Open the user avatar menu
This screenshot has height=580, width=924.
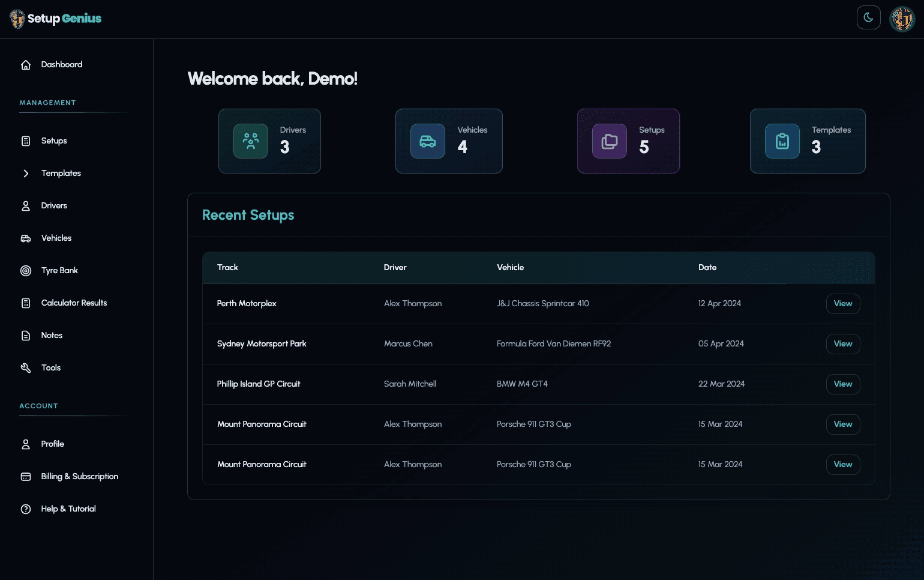pyautogui.click(x=902, y=19)
